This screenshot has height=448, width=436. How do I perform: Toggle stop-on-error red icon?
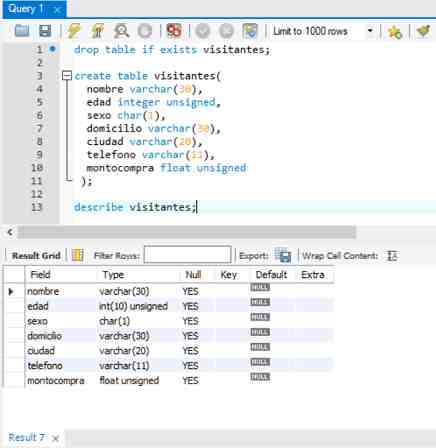(174, 31)
